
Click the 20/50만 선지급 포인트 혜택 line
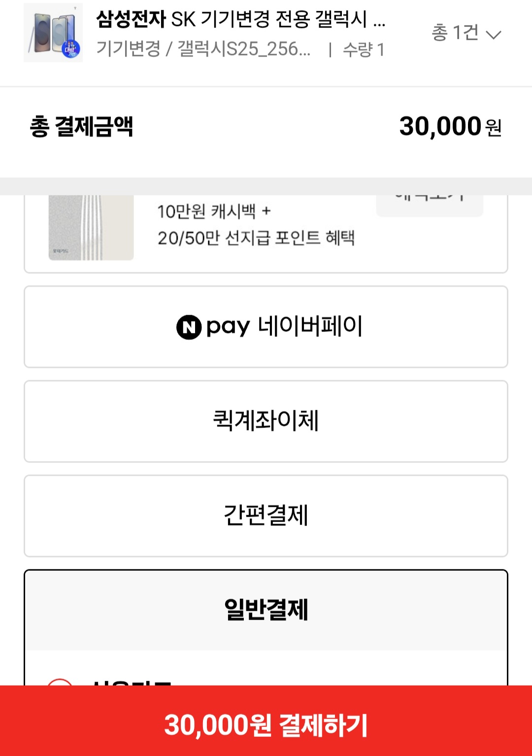pyautogui.click(x=256, y=238)
